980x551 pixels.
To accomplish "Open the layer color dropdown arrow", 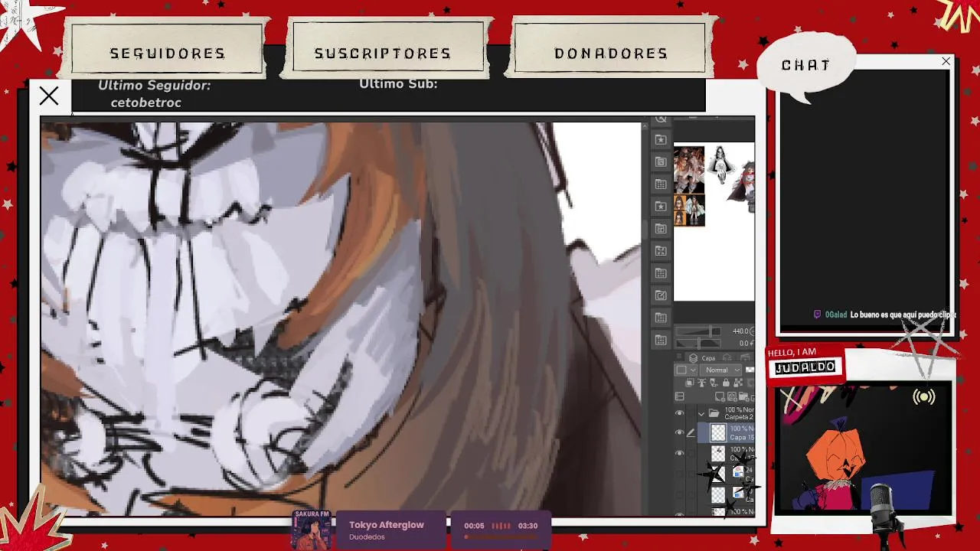I will click(694, 370).
